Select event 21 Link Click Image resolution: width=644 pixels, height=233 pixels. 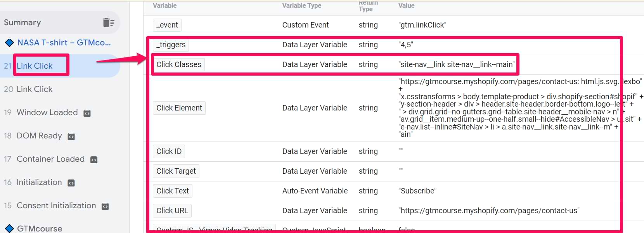tap(35, 66)
